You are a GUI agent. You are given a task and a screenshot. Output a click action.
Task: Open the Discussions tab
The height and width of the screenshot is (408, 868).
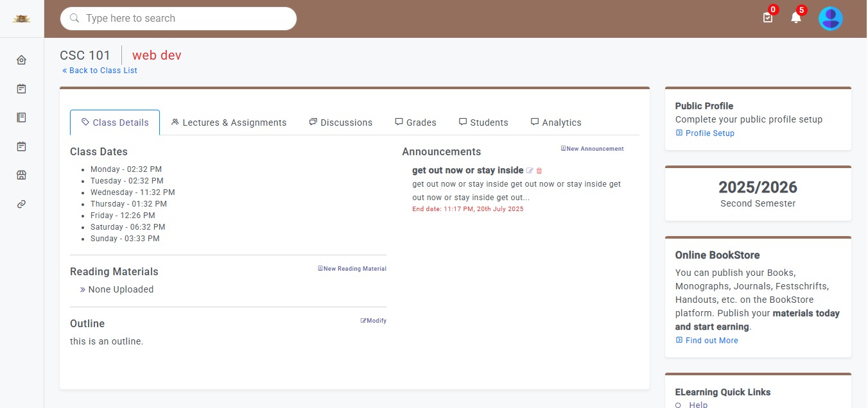[x=340, y=123]
